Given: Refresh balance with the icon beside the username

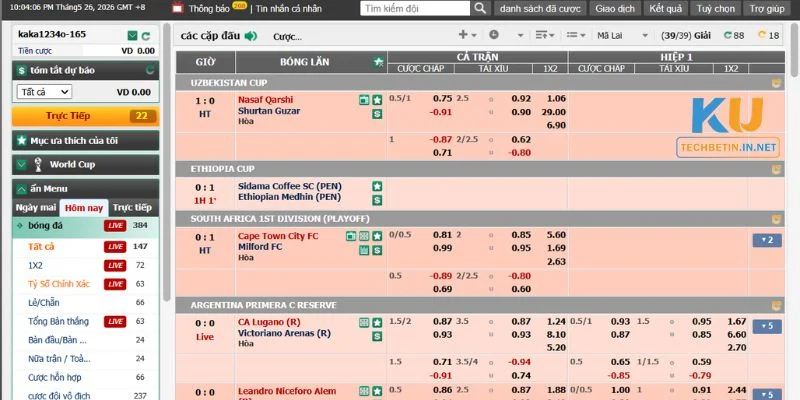Looking at the screenshot, I should coord(146,36).
